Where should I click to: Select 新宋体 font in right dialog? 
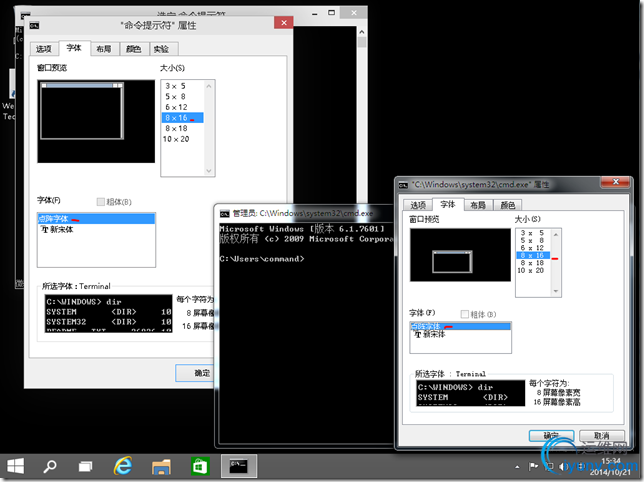click(x=460, y=335)
